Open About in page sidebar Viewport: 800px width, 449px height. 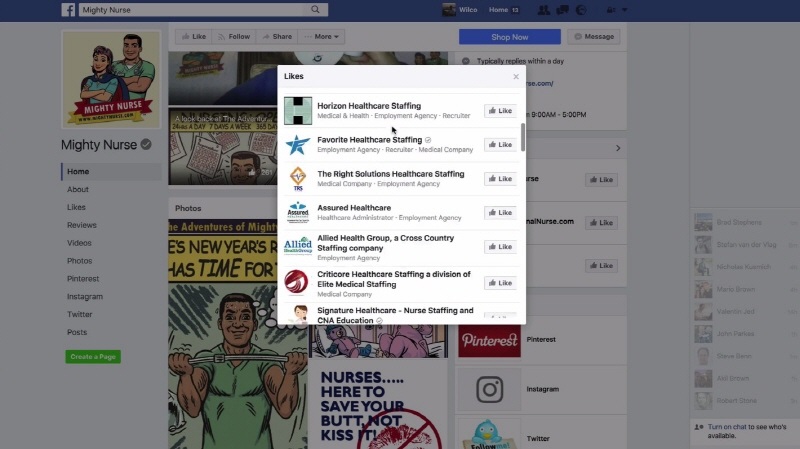(78, 189)
